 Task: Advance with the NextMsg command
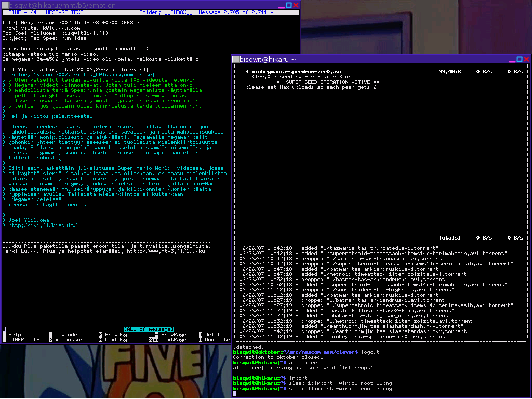click(x=115, y=339)
